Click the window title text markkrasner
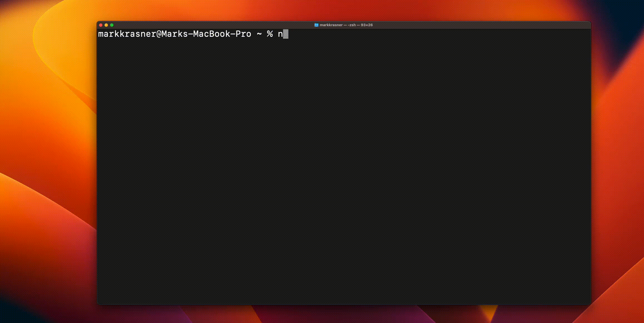The width and height of the screenshot is (644, 323). pos(331,25)
